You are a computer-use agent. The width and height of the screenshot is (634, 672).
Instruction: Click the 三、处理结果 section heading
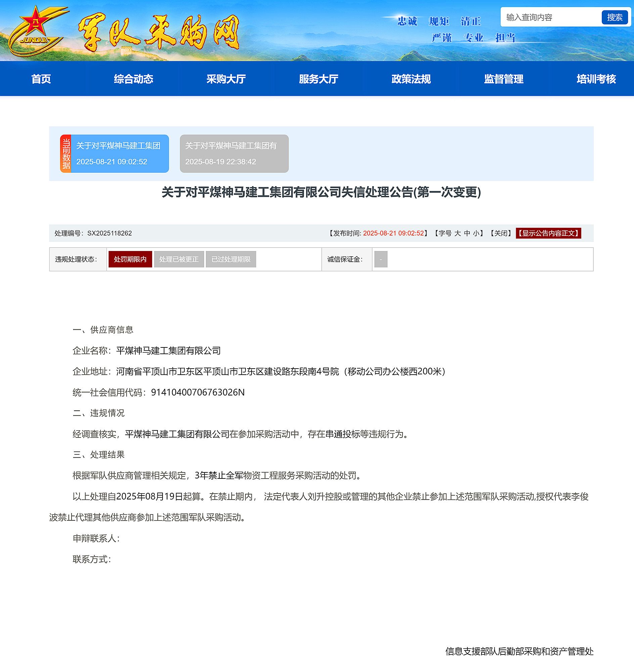(99, 455)
